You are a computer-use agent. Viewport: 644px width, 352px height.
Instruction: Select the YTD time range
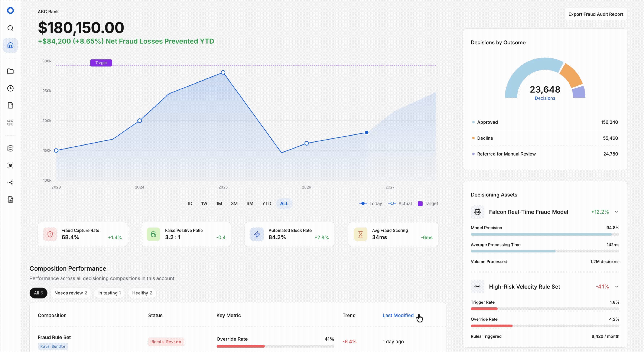[x=267, y=203]
